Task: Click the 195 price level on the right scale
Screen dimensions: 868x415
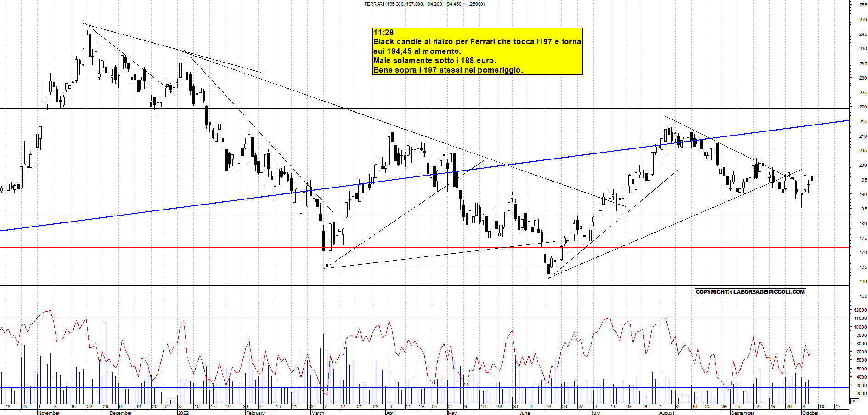Action: point(863,180)
